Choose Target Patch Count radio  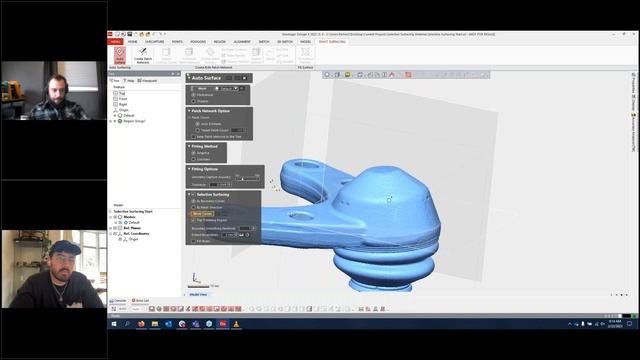[198, 130]
